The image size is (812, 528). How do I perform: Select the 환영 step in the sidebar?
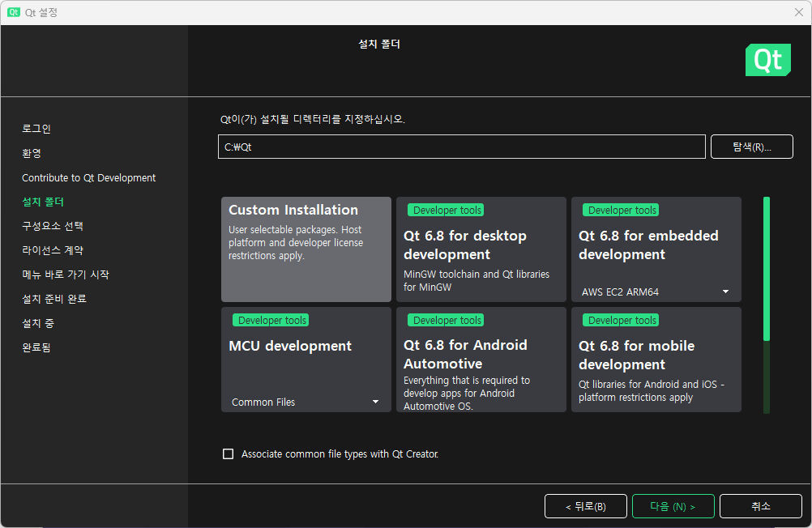32,153
